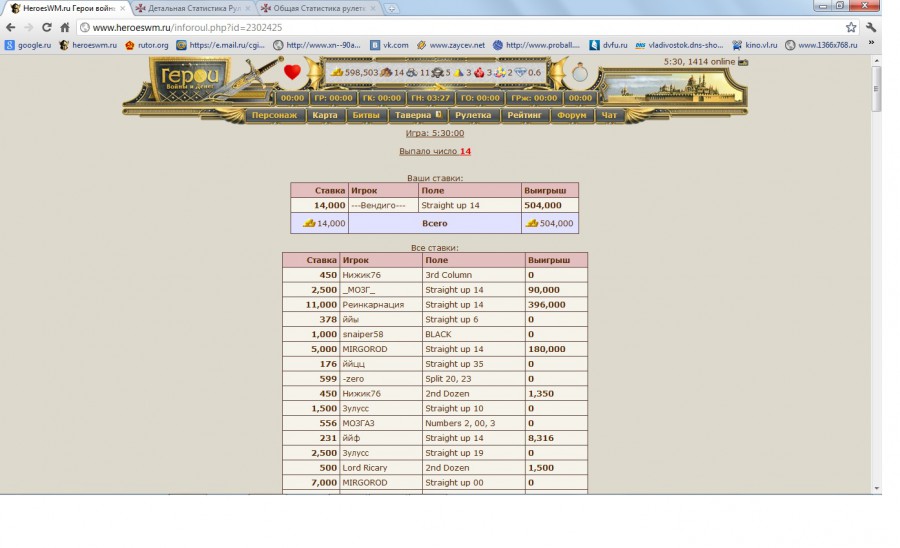The height and width of the screenshot is (548, 900).
Task: Open the google.ru bookmark
Action: click(x=28, y=45)
